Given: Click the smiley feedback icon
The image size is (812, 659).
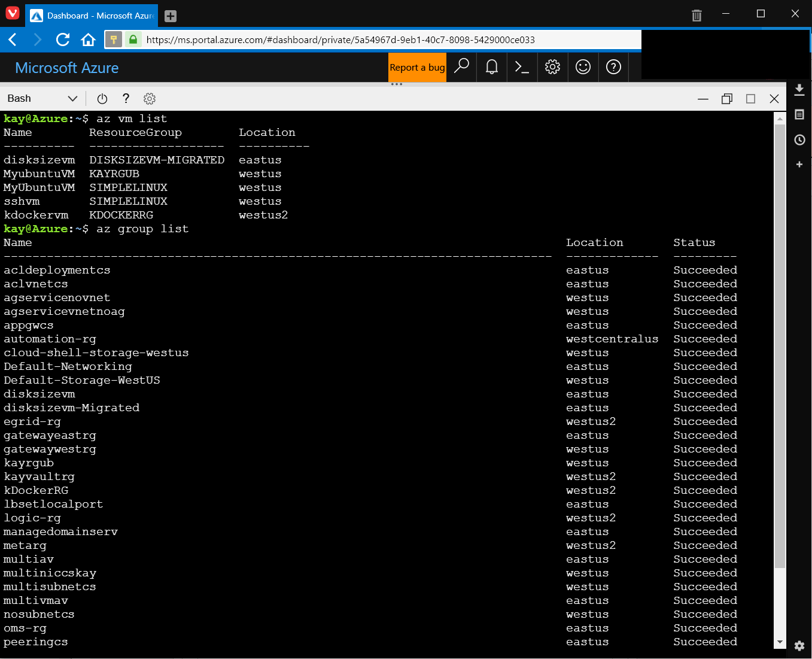Looking at the screenshot, I should click(x=583, y=67).
